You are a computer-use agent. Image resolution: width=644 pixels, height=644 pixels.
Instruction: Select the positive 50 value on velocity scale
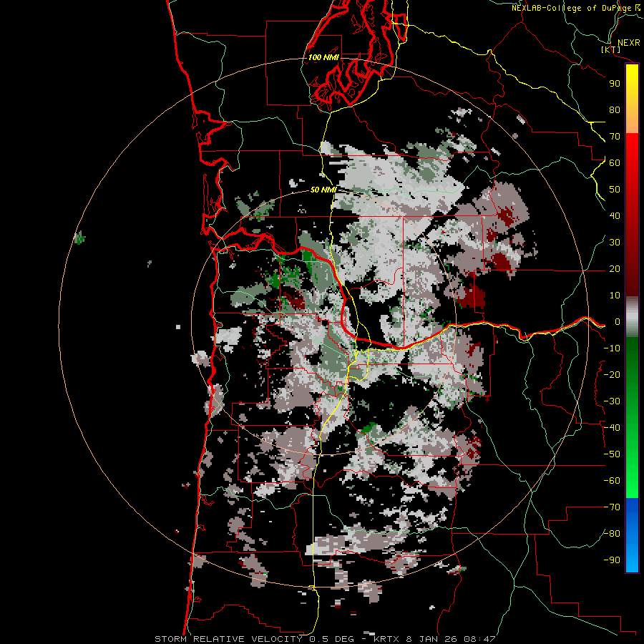pos(615,190)
